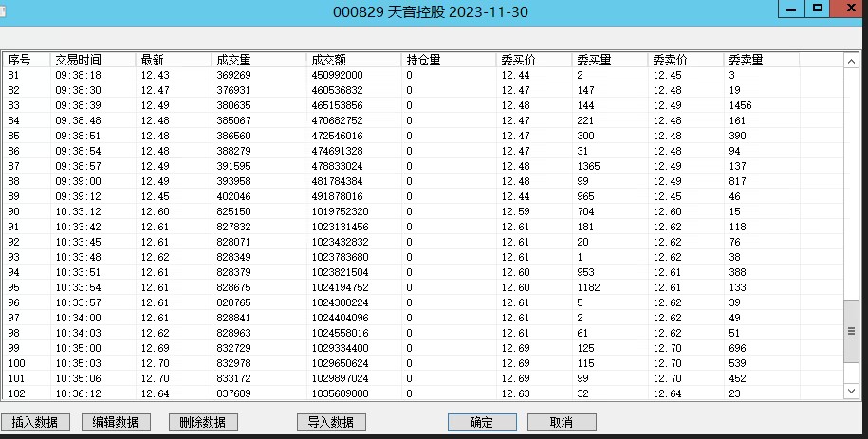Click the 委买价 column header

pyautogui.click(x=534, y=60)
